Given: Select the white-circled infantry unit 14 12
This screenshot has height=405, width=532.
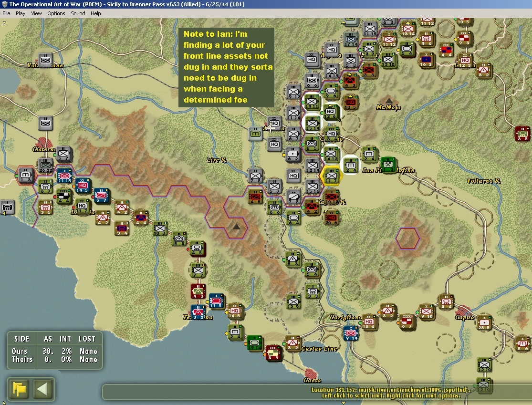Looking at the screenshot, I should [331, 155].
